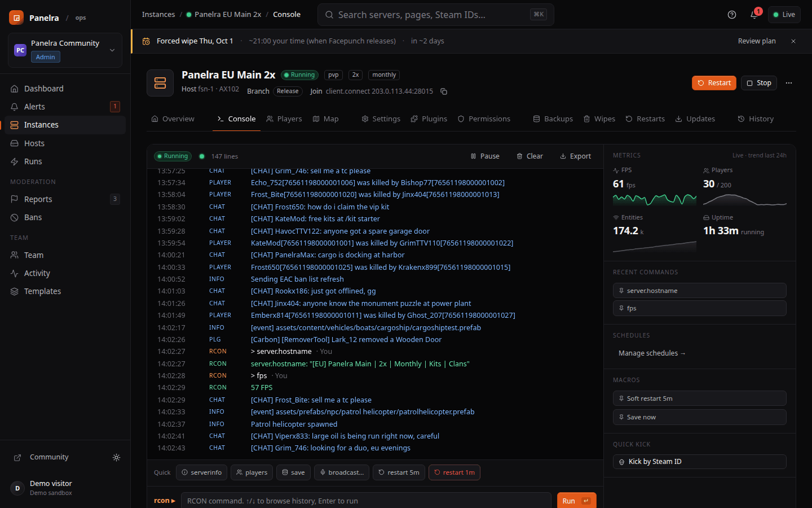The width and height of the screenshot is (812, 508).
Task: Click the Panelra logo icon
Action: point(16,17)
